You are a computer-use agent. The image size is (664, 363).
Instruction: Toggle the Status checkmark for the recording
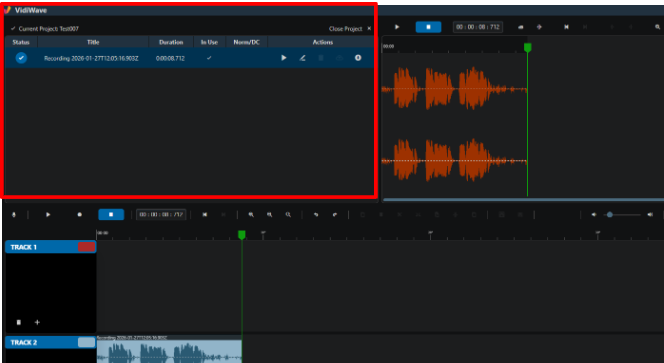coord(21,58)
